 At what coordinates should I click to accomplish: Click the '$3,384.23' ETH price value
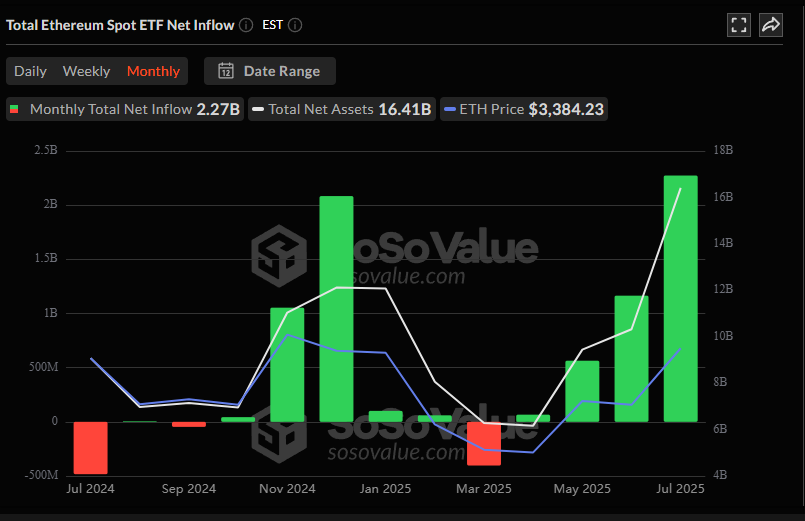click(x=566, y=109)
